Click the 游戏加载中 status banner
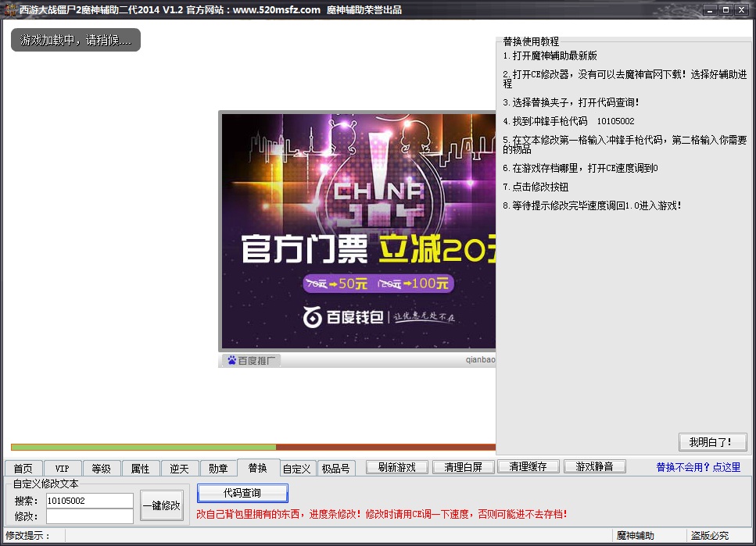 76,40
